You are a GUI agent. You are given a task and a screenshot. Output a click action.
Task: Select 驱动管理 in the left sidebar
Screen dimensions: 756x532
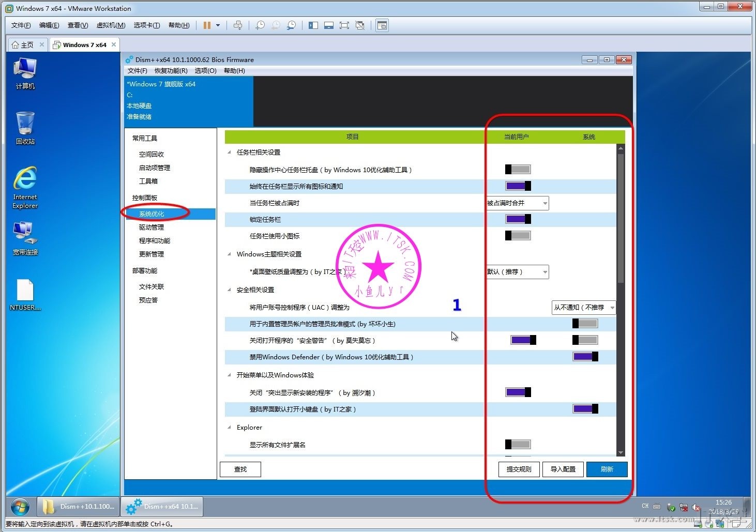(151, 227)
